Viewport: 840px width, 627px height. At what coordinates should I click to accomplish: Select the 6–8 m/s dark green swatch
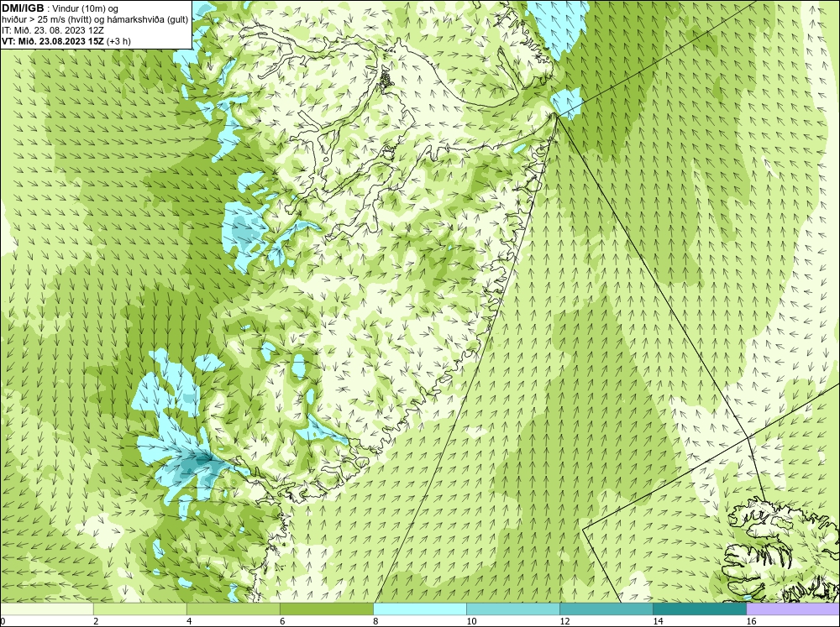pyautogui.click(x=326, y=609)
